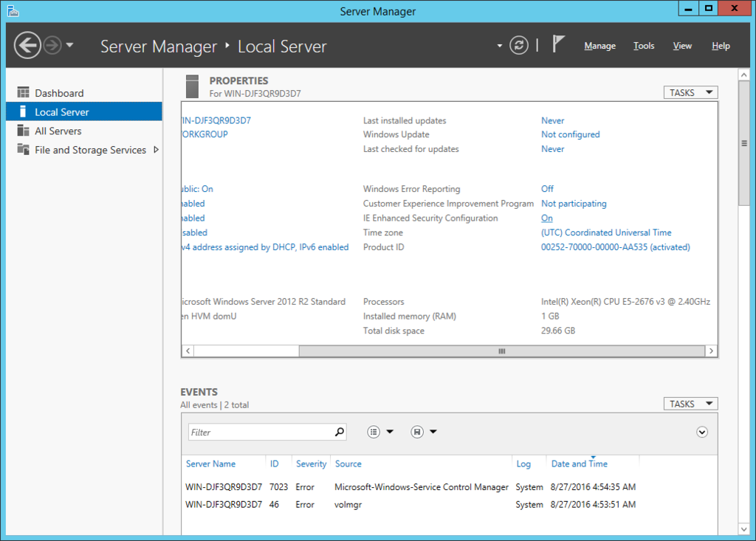
Task: Click the UTC Coordinated Universal Time link
Action: pyautogui.click(x=606, y=232)
